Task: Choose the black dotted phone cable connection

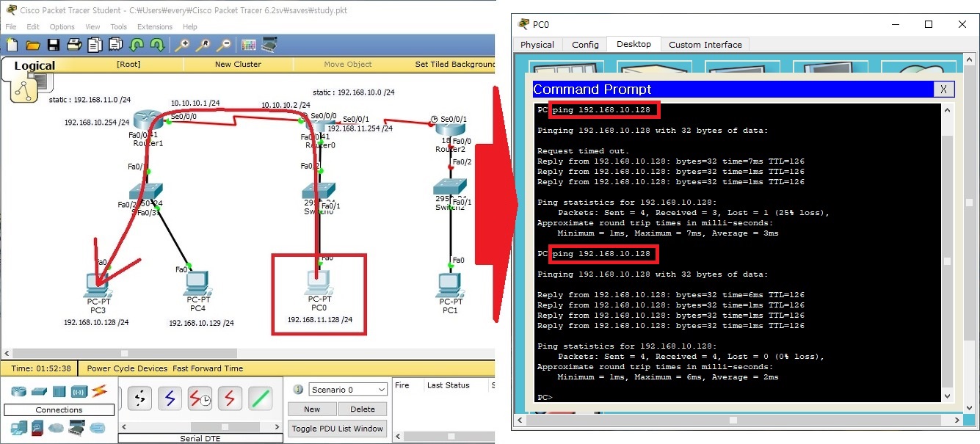Action: pos(139,398)
